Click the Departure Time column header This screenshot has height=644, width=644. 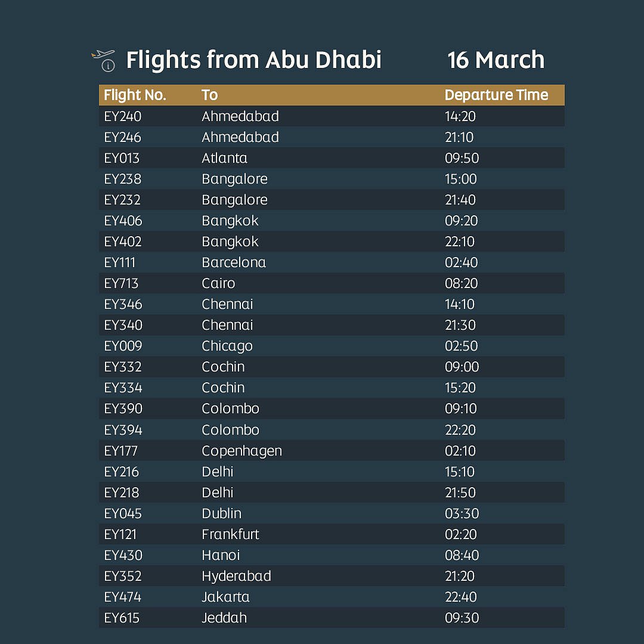[496, 95]
